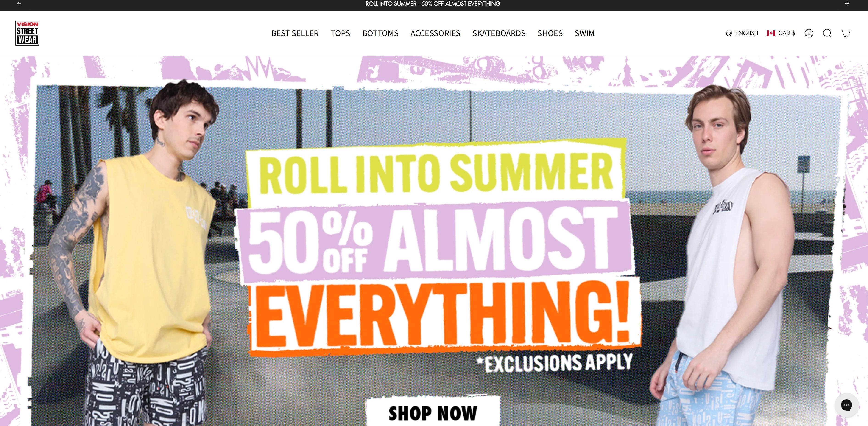The image size is (868, 426).
Task: Show next announcement with right arrow
Action: click(847, 4)
